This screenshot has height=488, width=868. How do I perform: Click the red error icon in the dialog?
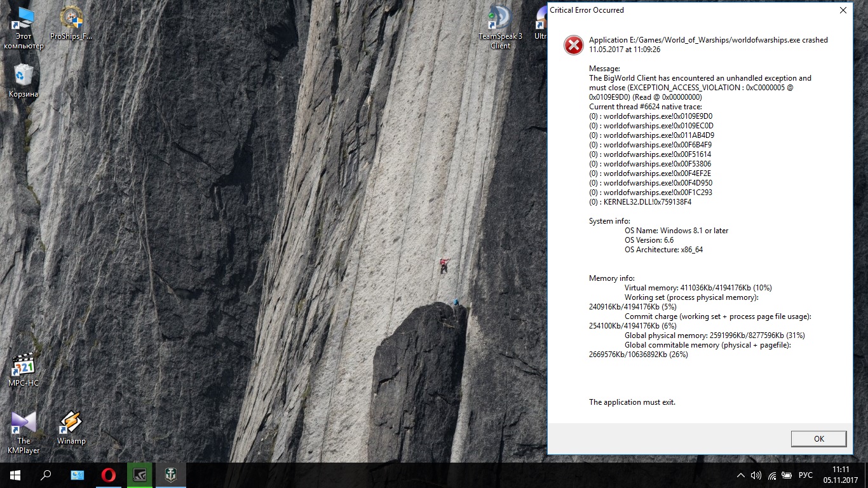(x=573, y=44)
